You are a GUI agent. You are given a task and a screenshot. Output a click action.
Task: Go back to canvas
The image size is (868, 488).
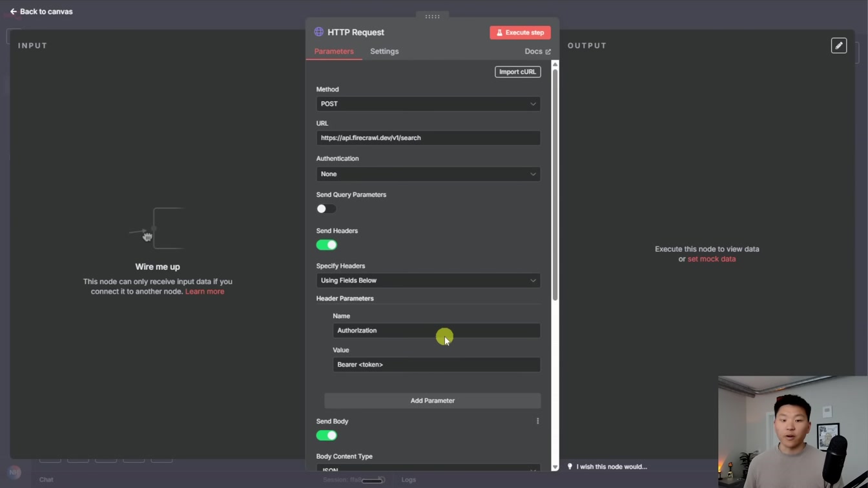[x=41, y=12]
